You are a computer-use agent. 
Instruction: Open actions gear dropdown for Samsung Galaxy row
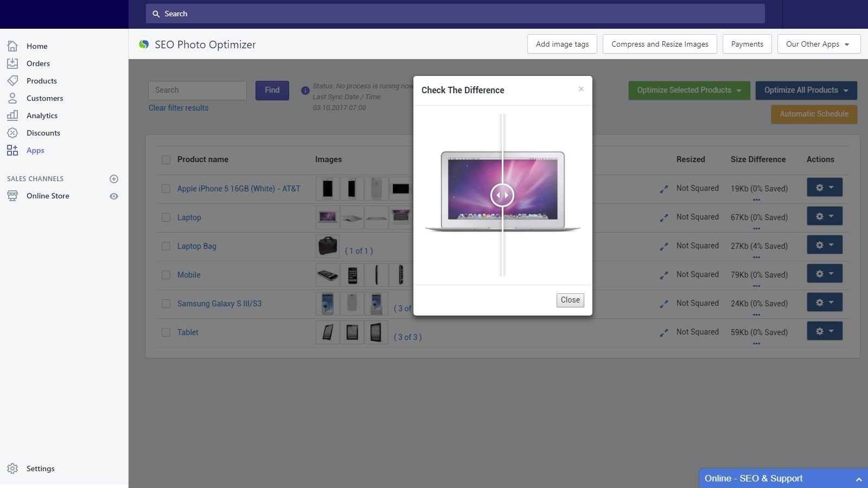(825, 303)
